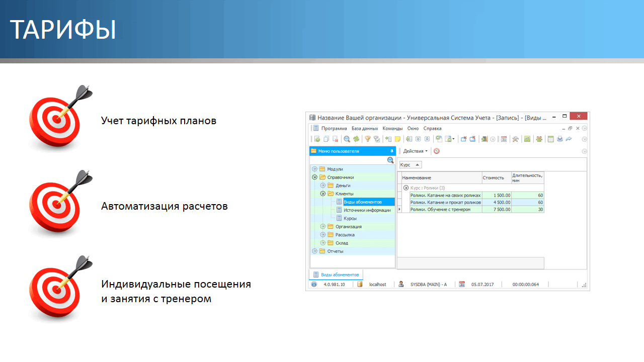Open the calendar icon in toolbar
Viewport: 644px width, 362px height.
pos(504,139)
